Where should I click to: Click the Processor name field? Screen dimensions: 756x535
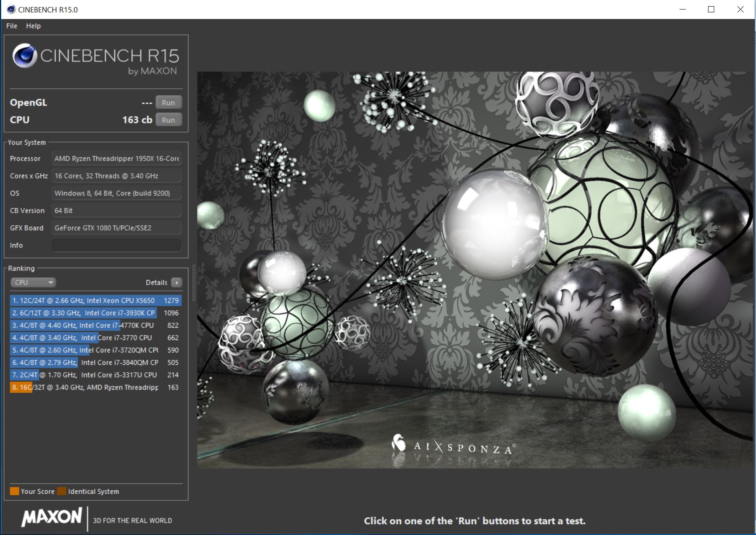point(116,159)
